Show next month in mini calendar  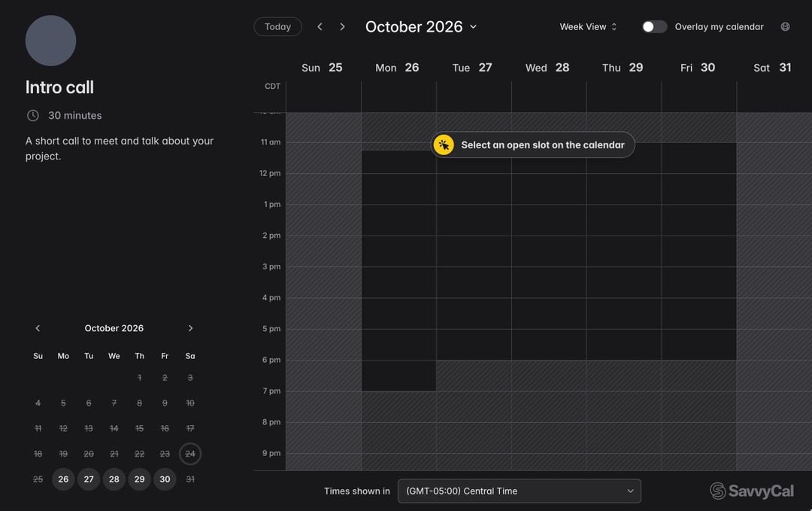coord(190,328)
